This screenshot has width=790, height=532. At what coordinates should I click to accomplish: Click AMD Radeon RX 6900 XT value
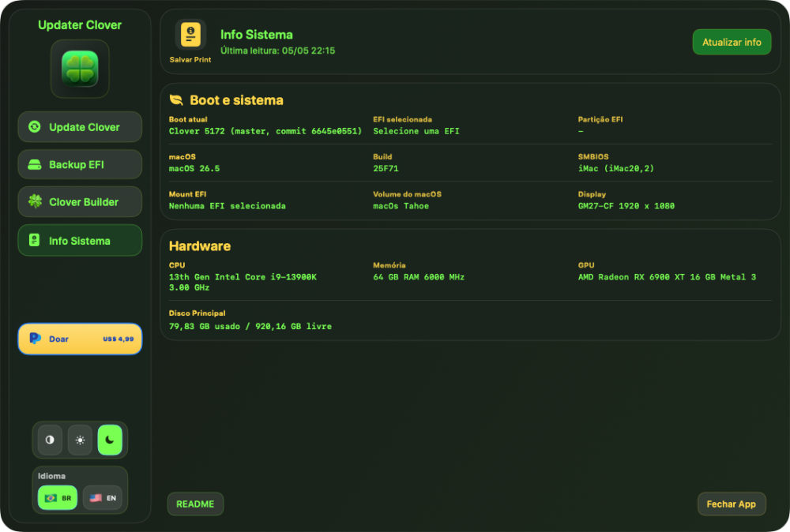coord(667,277)
